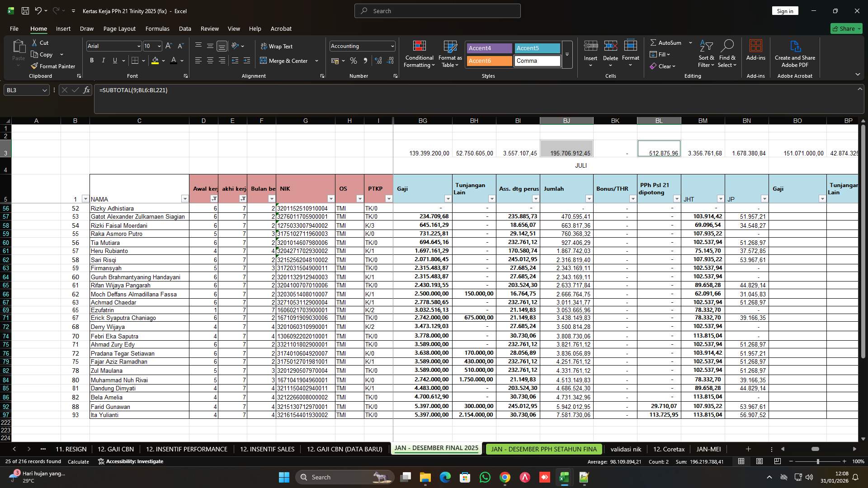Toggle italic formatting

103,60
